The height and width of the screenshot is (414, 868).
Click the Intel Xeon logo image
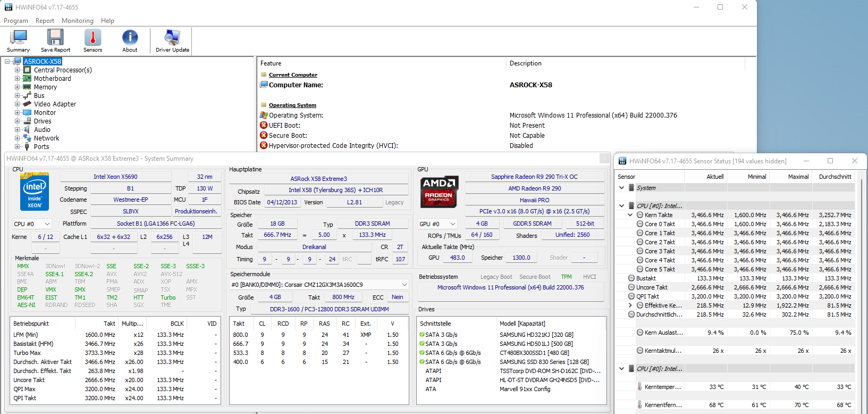tap(35, 192)
